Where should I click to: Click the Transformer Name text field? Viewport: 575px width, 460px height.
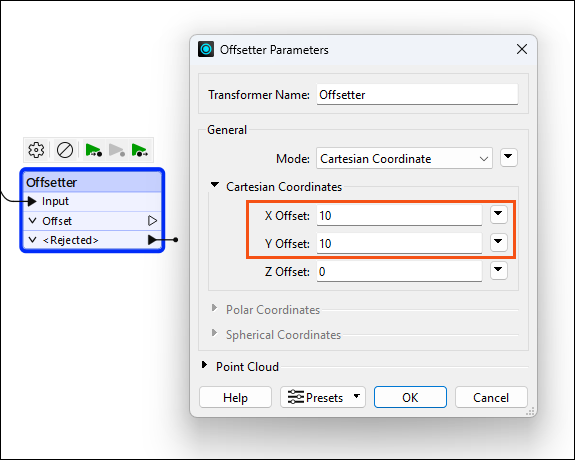(417, 95)
